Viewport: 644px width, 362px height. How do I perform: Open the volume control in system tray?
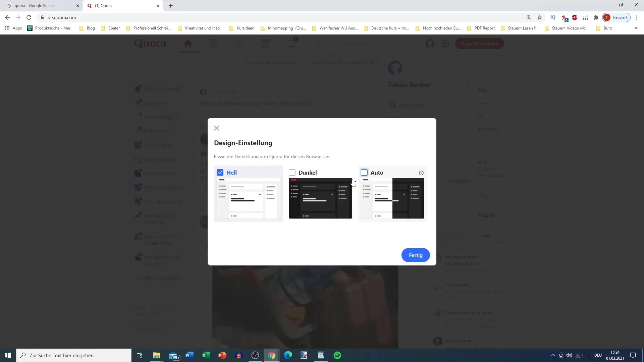click(x=569, y=355)
